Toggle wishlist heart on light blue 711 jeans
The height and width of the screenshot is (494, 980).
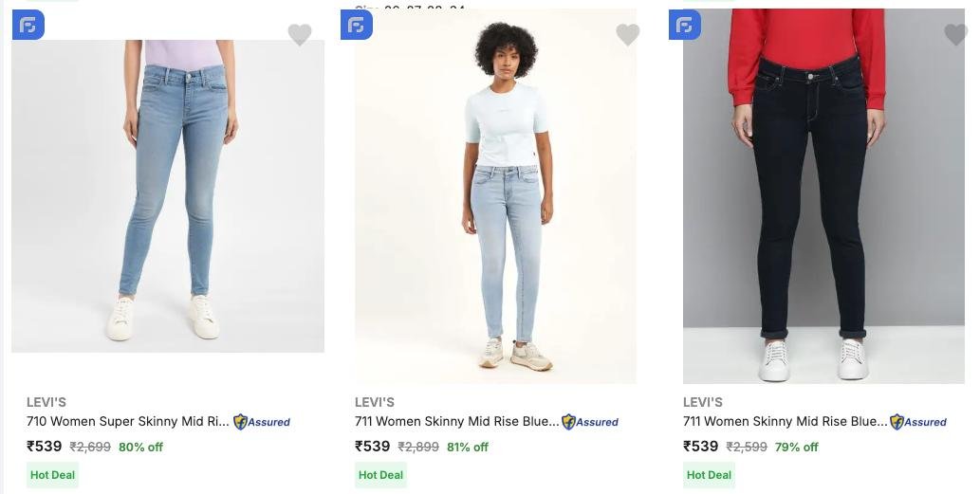click(628, 35)
